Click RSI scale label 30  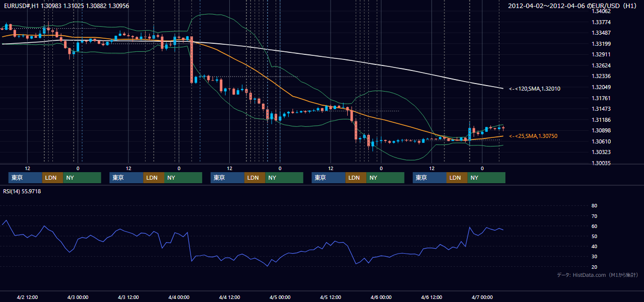point(594,257)
